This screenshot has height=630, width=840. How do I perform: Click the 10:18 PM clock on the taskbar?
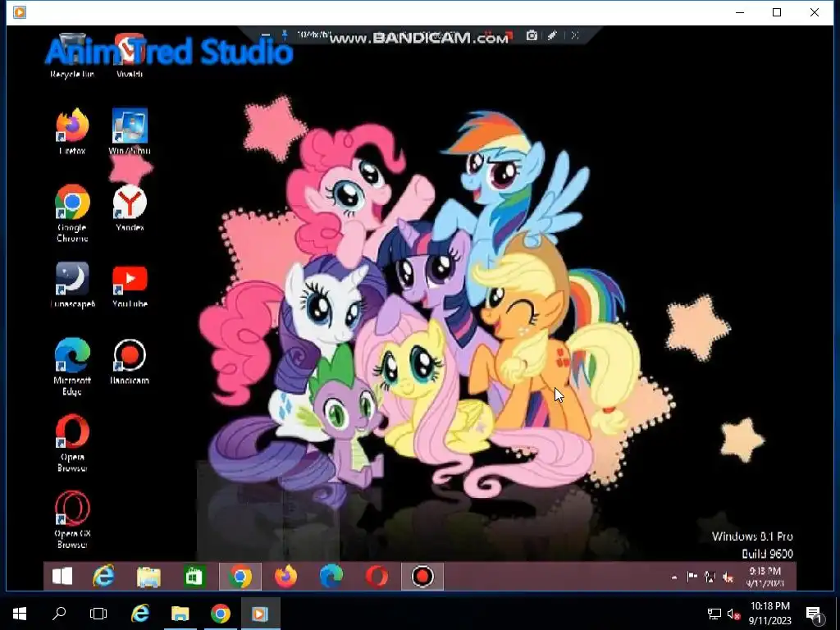pyautogui.click(x=769, y=614)
